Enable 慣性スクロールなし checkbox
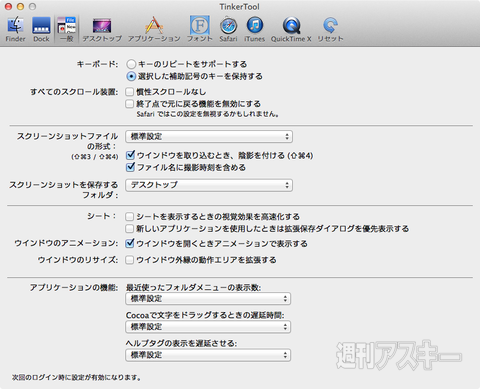The image size is (480, 389). [x=130, y=92]
